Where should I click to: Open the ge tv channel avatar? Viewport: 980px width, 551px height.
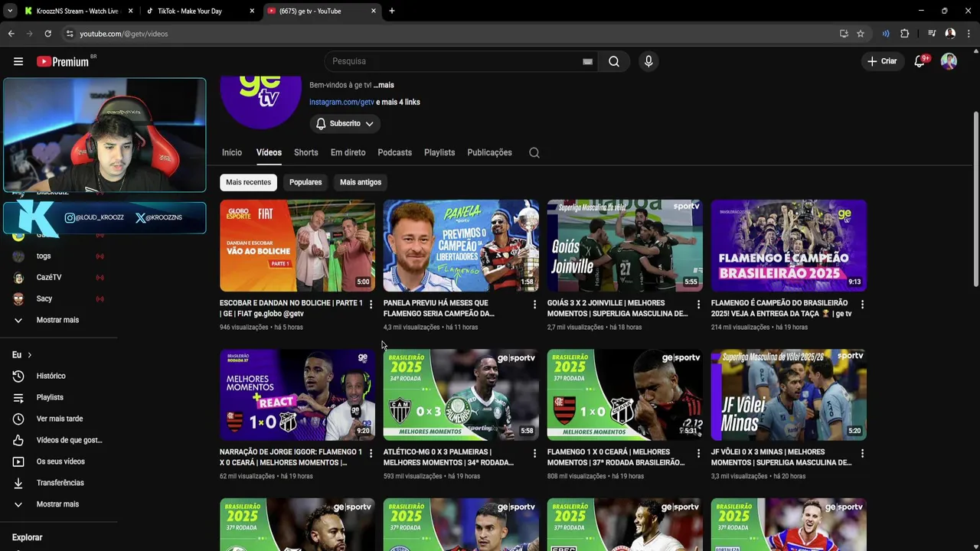coord(260,102)
